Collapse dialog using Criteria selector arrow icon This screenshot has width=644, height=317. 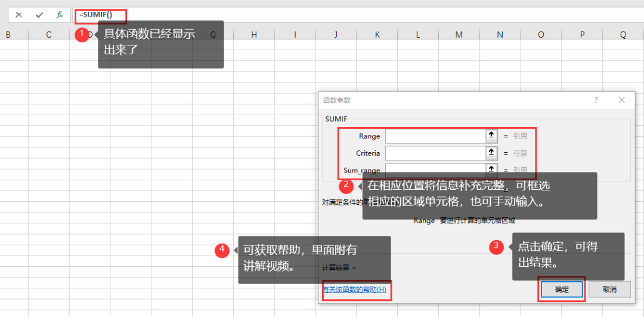(491, 153)
